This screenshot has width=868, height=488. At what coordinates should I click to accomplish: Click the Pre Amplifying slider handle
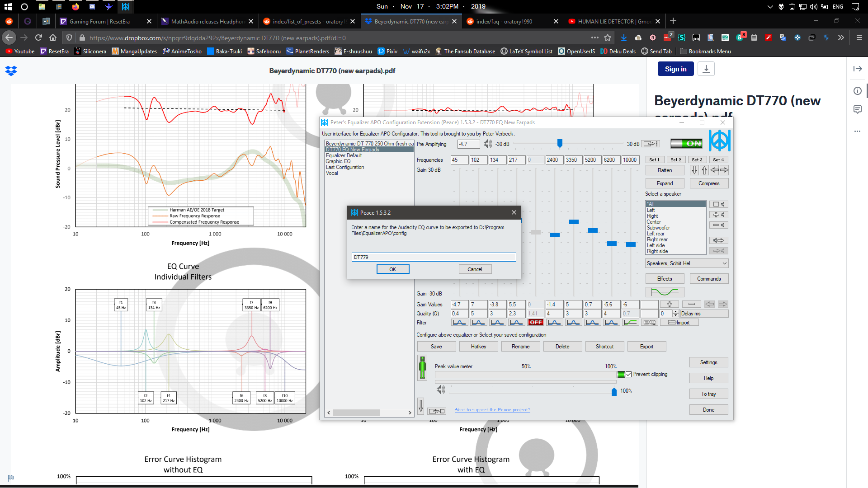(x=560, y=143)
